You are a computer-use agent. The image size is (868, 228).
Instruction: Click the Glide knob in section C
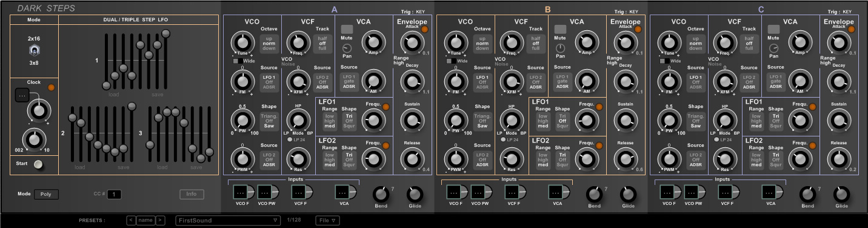(841, 194)
